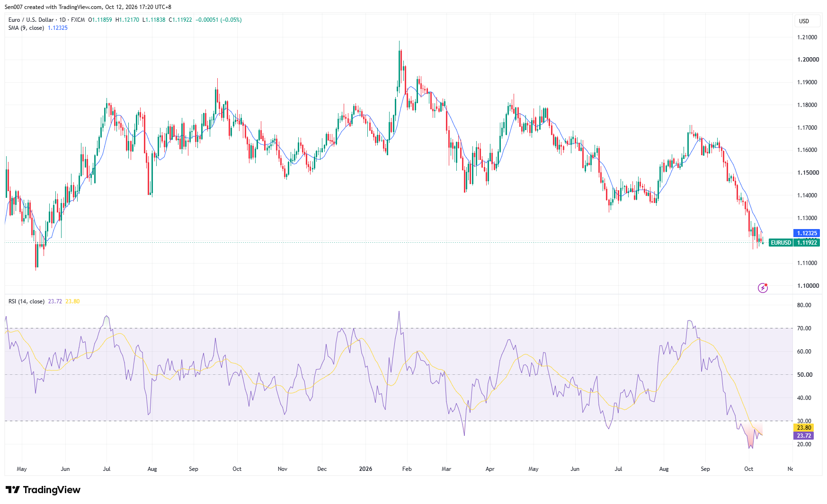Click the 20.00 RSI scale label

pos(804,444)
